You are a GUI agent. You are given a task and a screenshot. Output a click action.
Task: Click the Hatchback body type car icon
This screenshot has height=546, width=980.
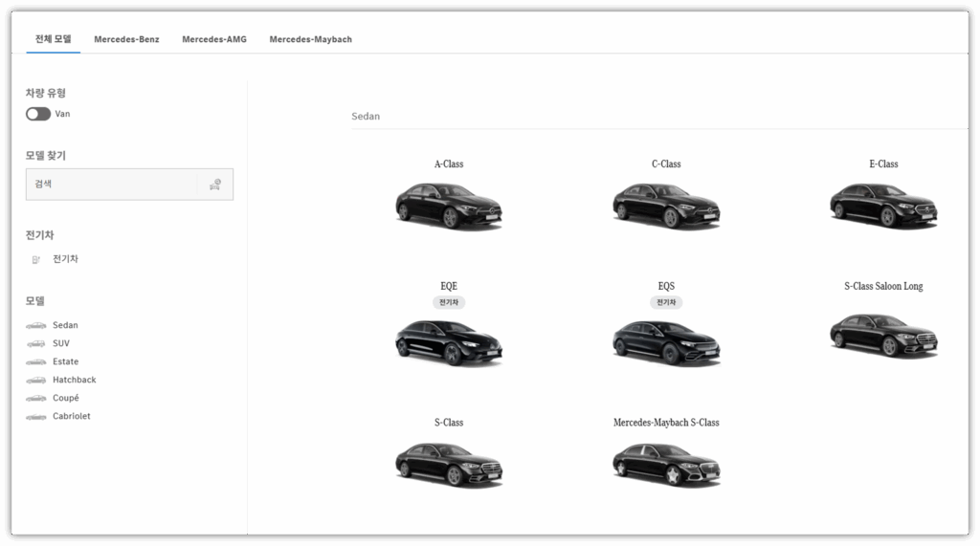pyautogui.click(x=35, y=381)
